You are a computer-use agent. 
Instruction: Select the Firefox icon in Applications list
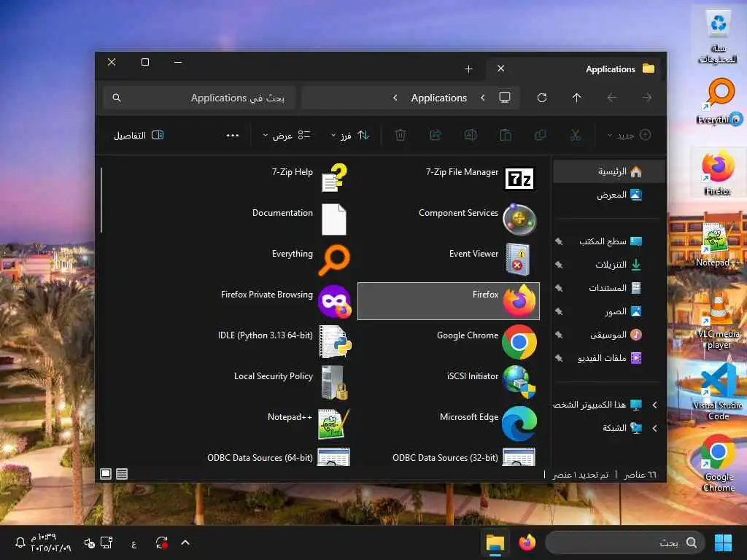(x=519, y=301)
